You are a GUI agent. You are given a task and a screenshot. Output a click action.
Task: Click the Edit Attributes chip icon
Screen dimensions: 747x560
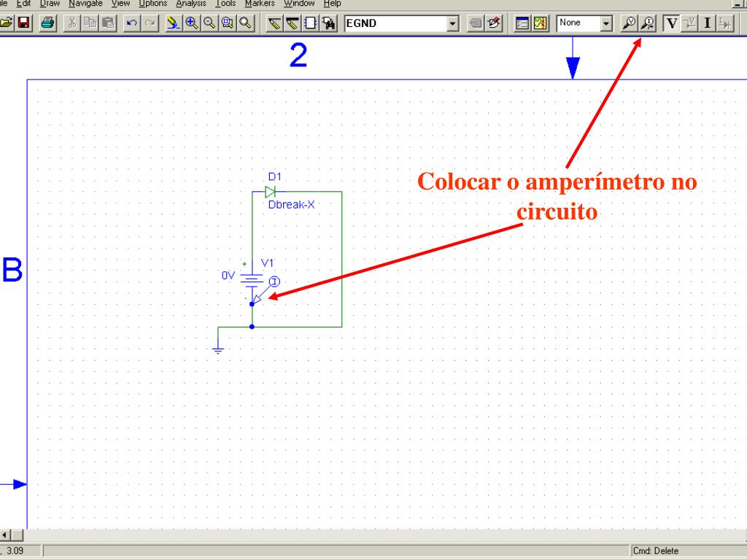pyautogui.click(x=476, y=23)
